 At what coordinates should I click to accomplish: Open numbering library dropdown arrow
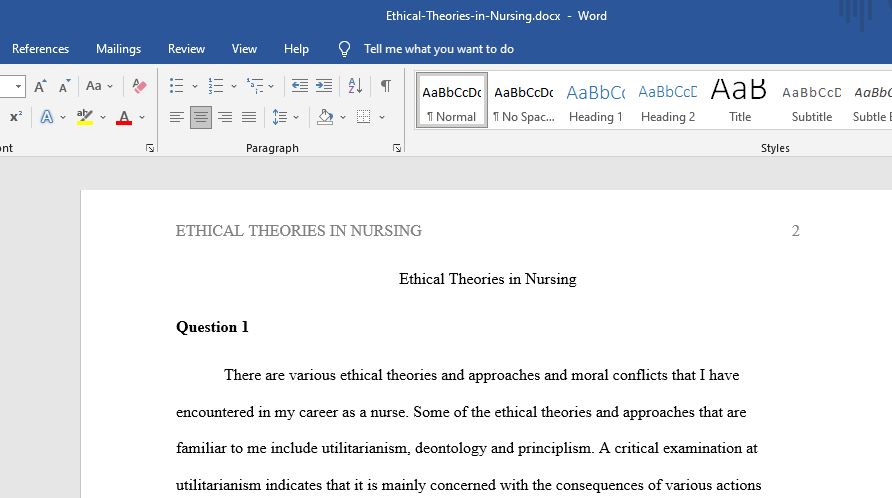[x=234, y=86]
